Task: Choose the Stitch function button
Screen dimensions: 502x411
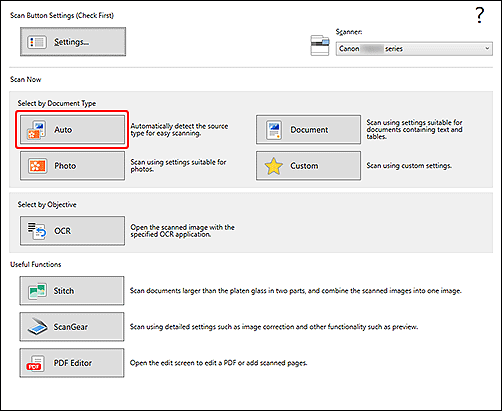Action: coord(72,291)
